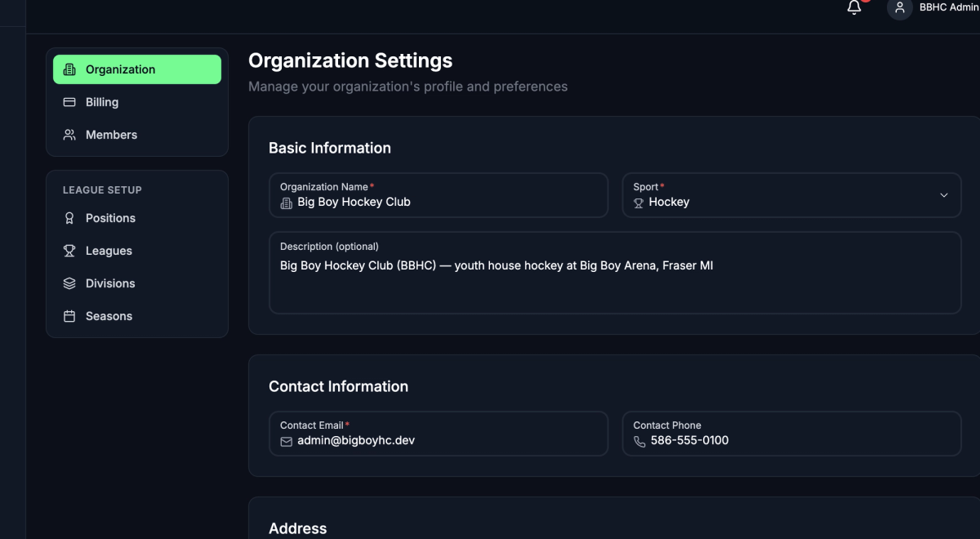Go to the Leagues menu item
Image resolution: width=980 pixels, height=539 pixels.
click(137, 251)
